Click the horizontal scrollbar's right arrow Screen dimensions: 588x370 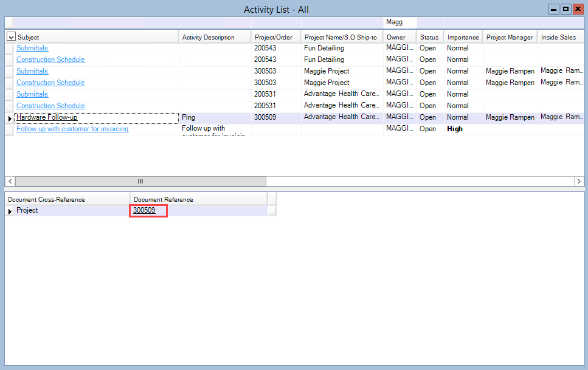pyautogui.click(x=579, y=181)
